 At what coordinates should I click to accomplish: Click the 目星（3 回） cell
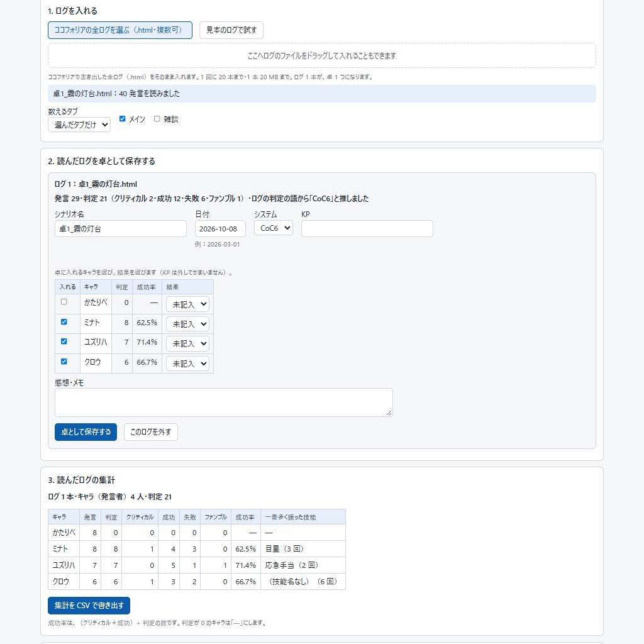click(303, 548)
